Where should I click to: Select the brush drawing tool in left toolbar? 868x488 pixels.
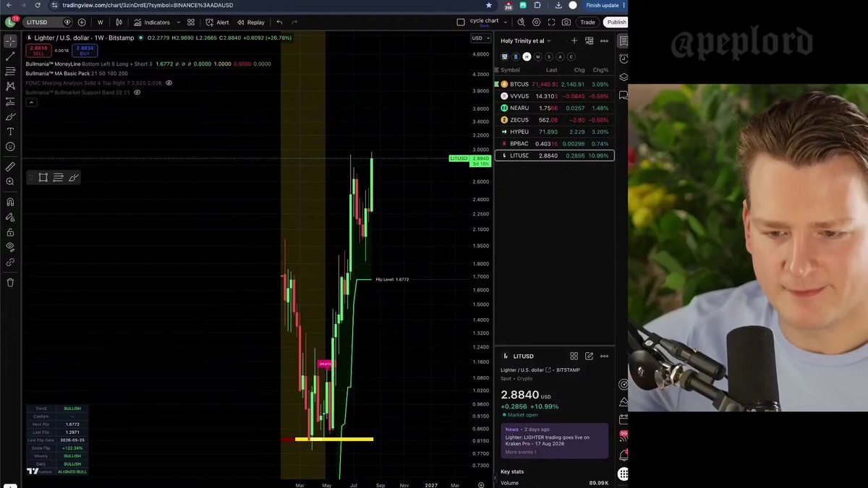pos(10,116)
